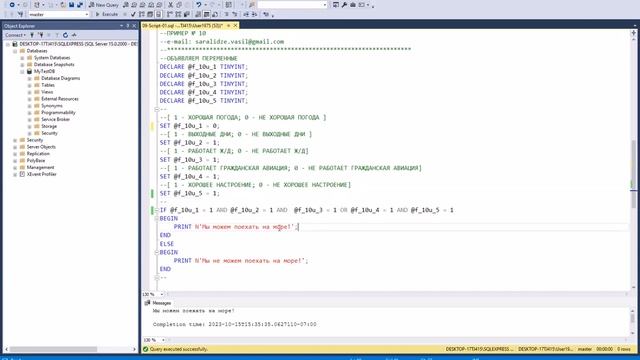The width and height of the screenshot is (640, 360).
Task: Select the PolyBase folder
Action: (36, 160)
